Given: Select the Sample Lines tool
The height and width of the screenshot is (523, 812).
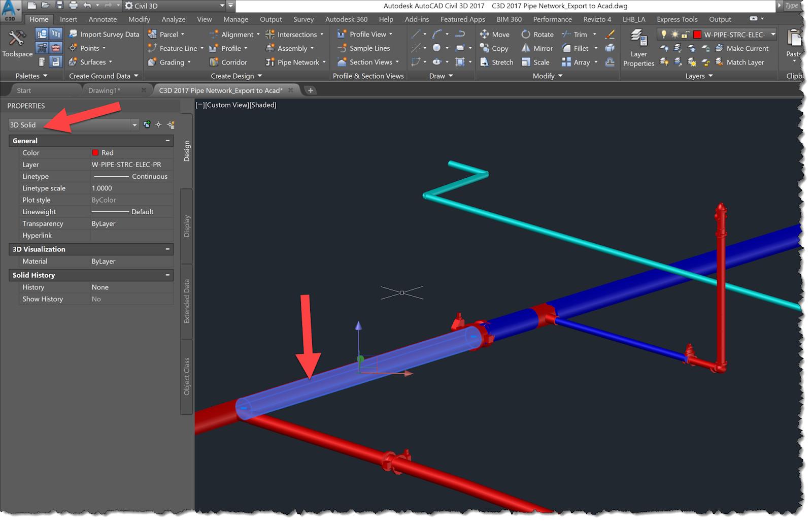Looking at the screenshot, I should 364,48.
